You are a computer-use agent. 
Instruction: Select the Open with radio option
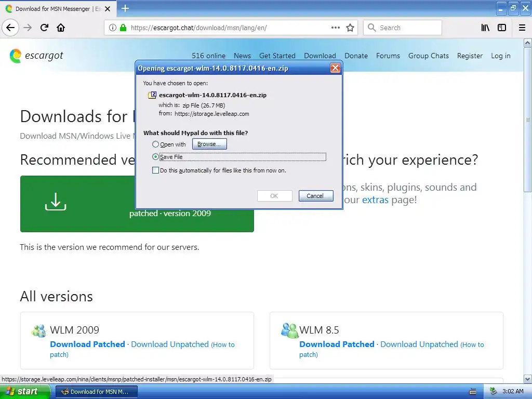155,144
